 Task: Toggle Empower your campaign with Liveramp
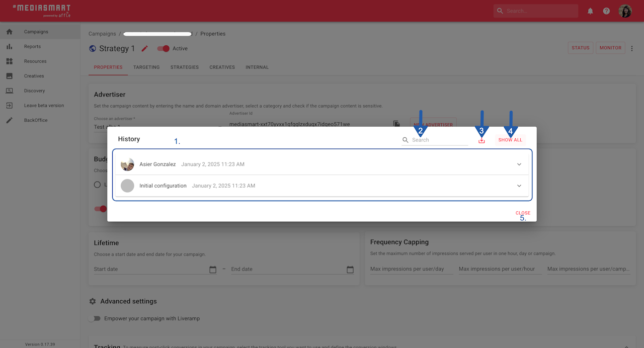tap(94, 318)
